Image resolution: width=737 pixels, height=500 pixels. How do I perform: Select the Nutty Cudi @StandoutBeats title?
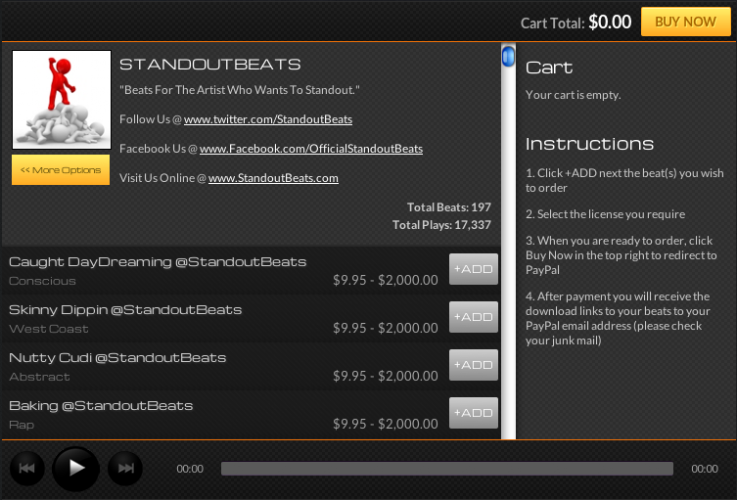118,358
